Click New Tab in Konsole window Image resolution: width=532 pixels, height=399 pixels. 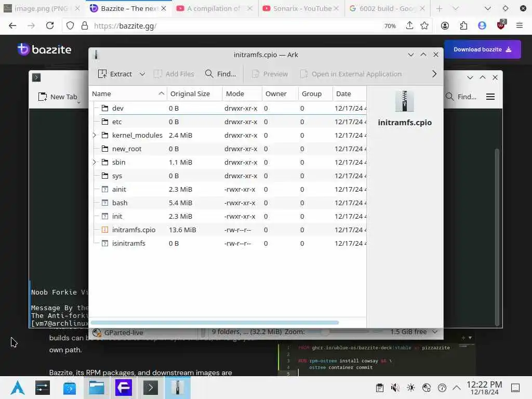[58, 97]
